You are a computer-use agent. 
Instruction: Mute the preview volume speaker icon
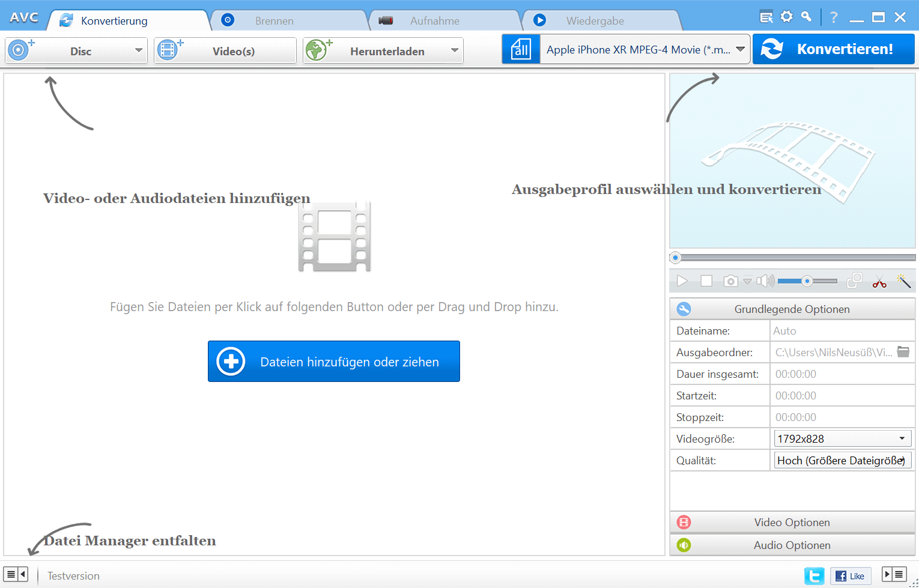(x=765, y=281)
